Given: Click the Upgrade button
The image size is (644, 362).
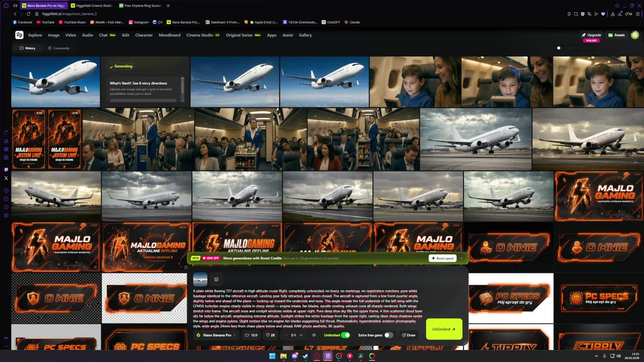Looking at the screenshot, I should pos(591,35).
